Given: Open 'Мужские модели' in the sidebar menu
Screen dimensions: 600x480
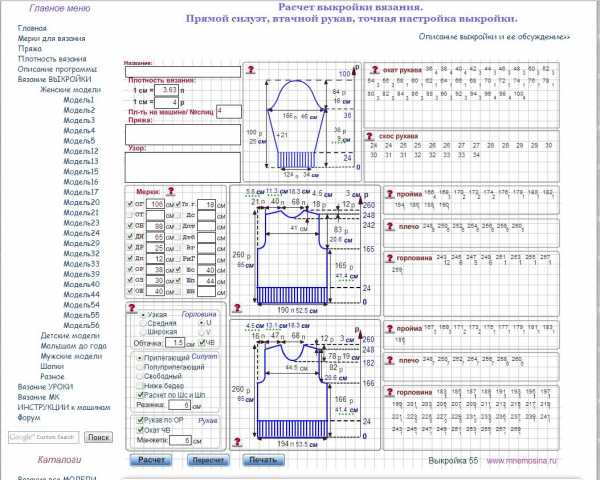Looking at the screenshot, I should 71,355.
